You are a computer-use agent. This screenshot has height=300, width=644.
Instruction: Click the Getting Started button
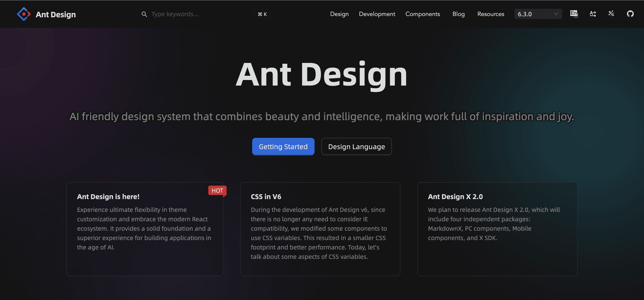click(x=283, y=147)
